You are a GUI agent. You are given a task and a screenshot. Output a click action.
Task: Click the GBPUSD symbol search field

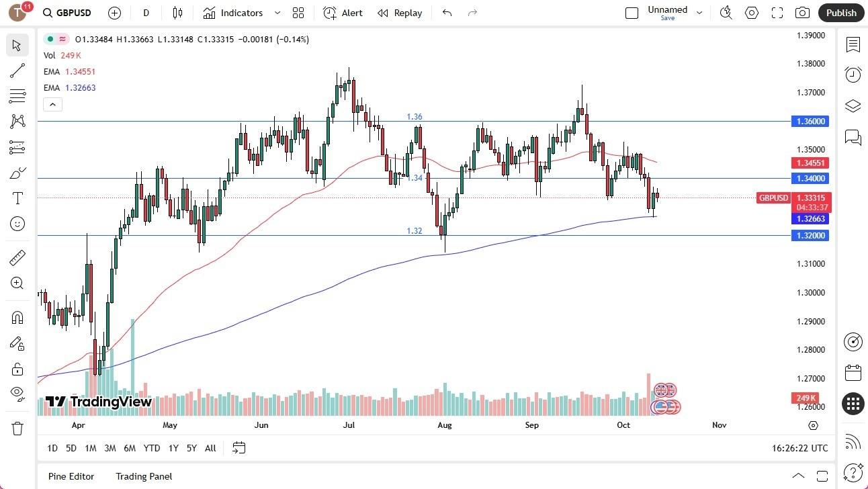point(73,13)
